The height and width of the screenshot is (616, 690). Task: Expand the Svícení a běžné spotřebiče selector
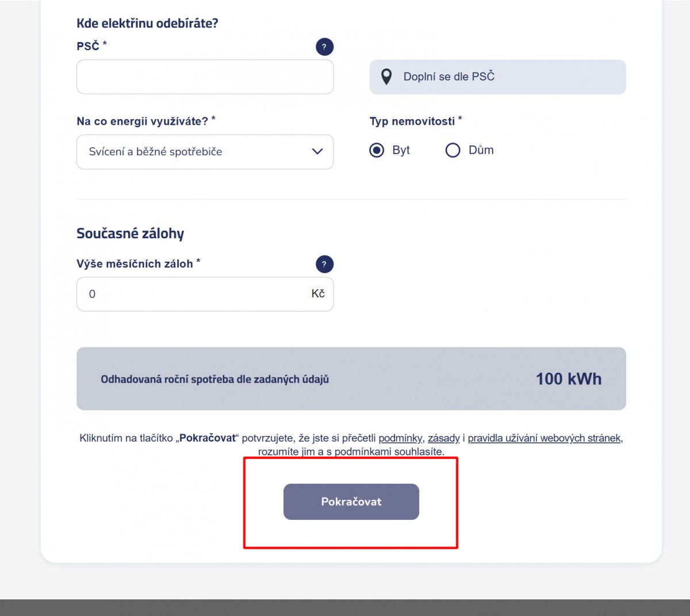pos(205,152)
